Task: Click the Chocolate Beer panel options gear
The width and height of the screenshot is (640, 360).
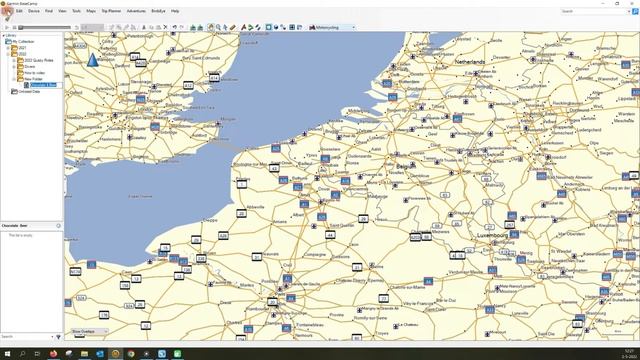Action: (x=58, y=226)
